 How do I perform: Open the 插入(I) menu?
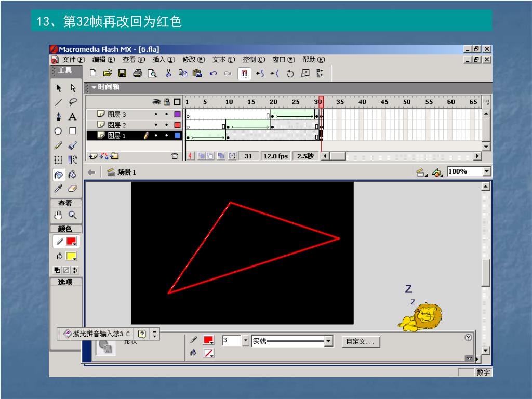click(x=164, y=60)
